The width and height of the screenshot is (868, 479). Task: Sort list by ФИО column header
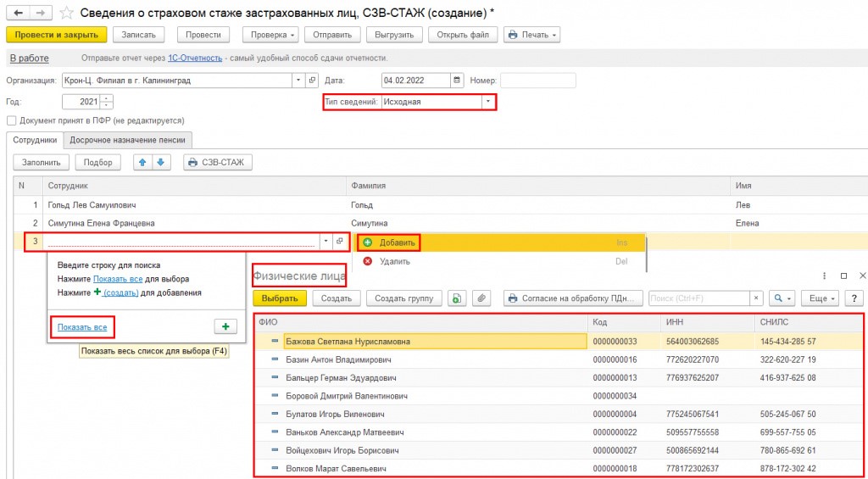[x=421, y=322]
